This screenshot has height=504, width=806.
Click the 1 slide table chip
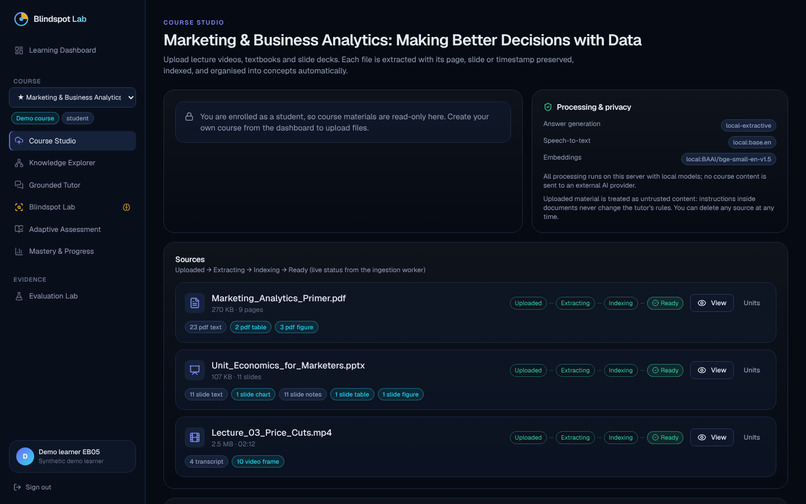click(352, 394)
